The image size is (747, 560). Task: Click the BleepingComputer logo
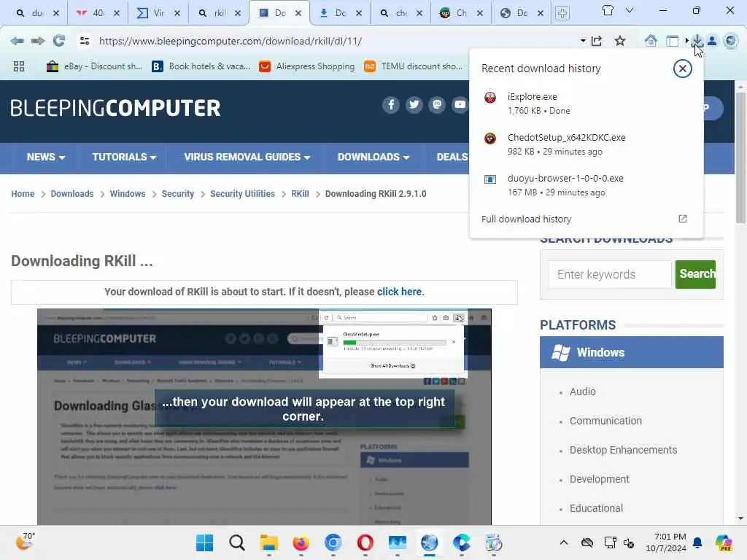point(115,108)
